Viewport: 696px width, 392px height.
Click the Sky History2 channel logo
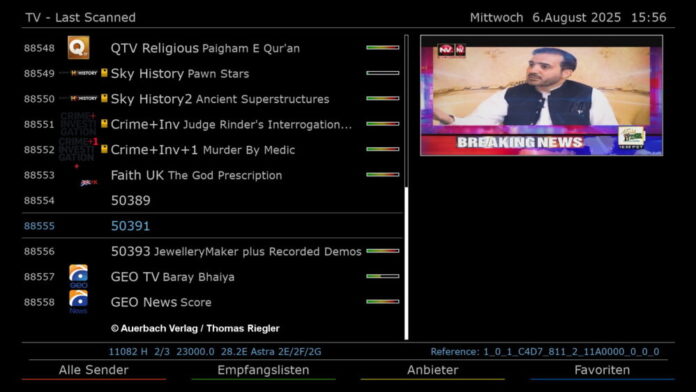tap(79, 99)
